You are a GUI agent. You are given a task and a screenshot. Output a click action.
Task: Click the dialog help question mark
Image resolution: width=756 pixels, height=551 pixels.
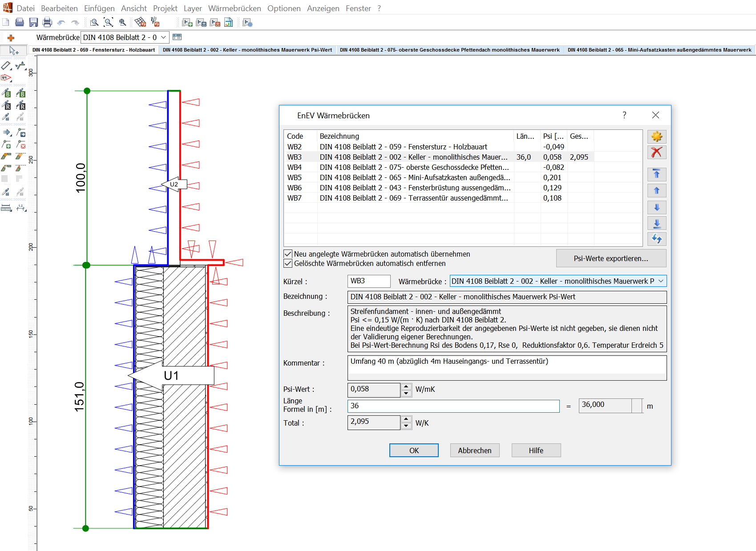tap(624, 115)
